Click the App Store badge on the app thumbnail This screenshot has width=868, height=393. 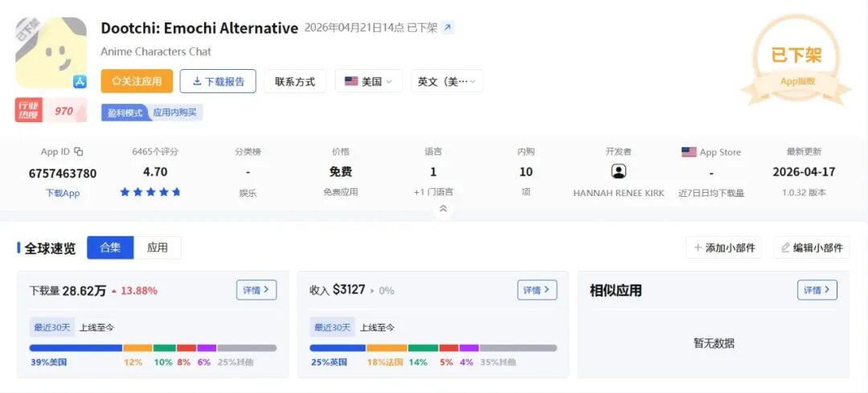pos(80,81)
